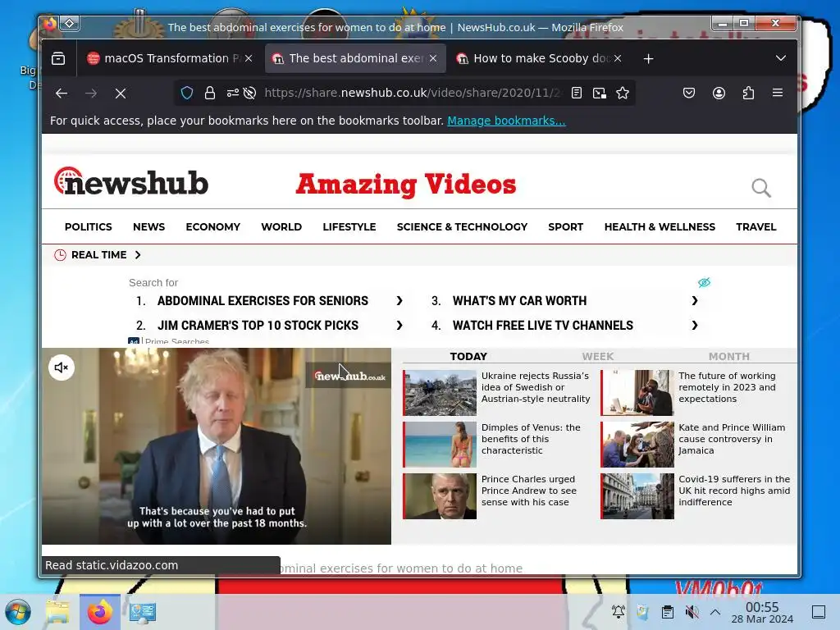Image resolution: width=840 pixels, height=630 pixels.
Task: Open the Firefox account menu
Action: pos(719,94)
